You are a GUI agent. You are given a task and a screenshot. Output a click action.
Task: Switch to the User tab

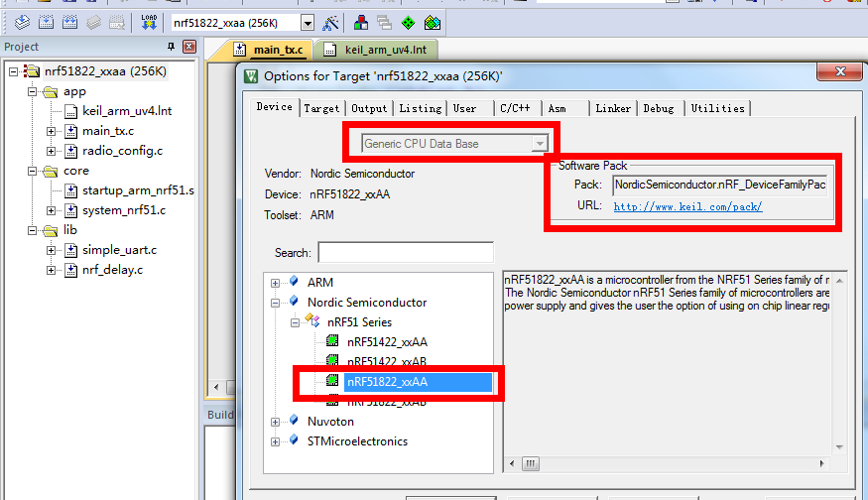[x=464, y=108]
